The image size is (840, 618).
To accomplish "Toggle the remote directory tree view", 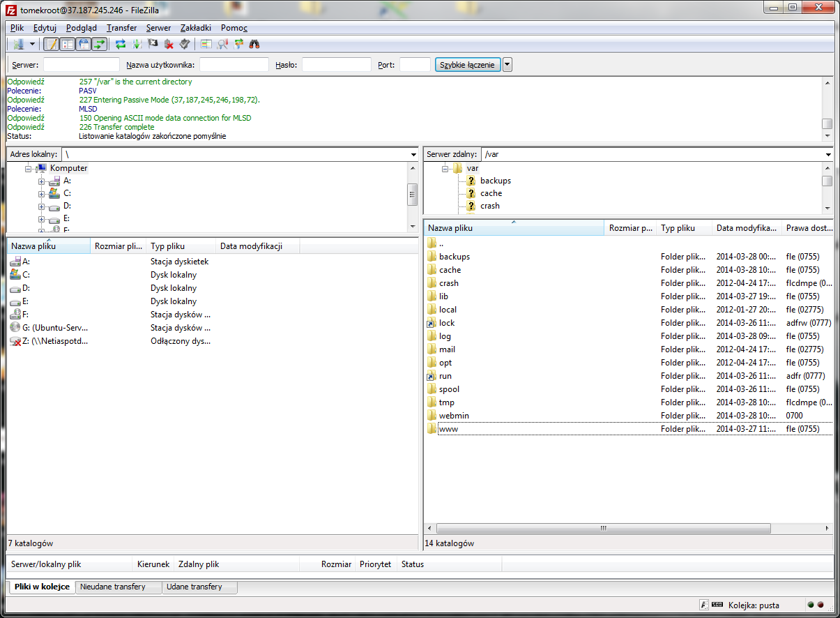I will coord(84,44).
